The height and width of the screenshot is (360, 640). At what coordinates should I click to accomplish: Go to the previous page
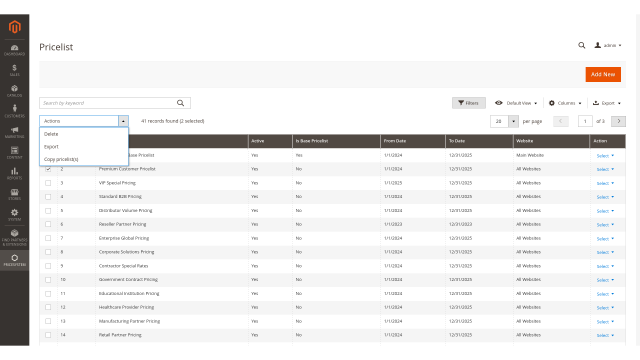(x=561, y=121)
